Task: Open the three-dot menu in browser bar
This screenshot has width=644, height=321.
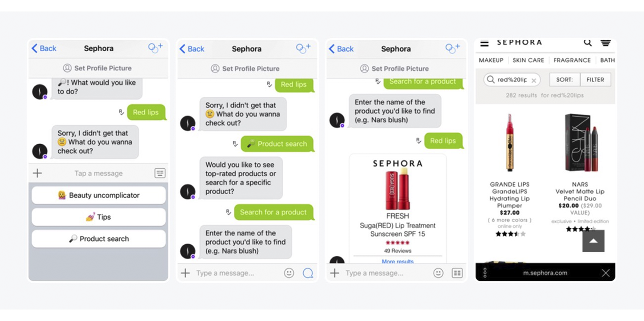Action: pos(485,273)
